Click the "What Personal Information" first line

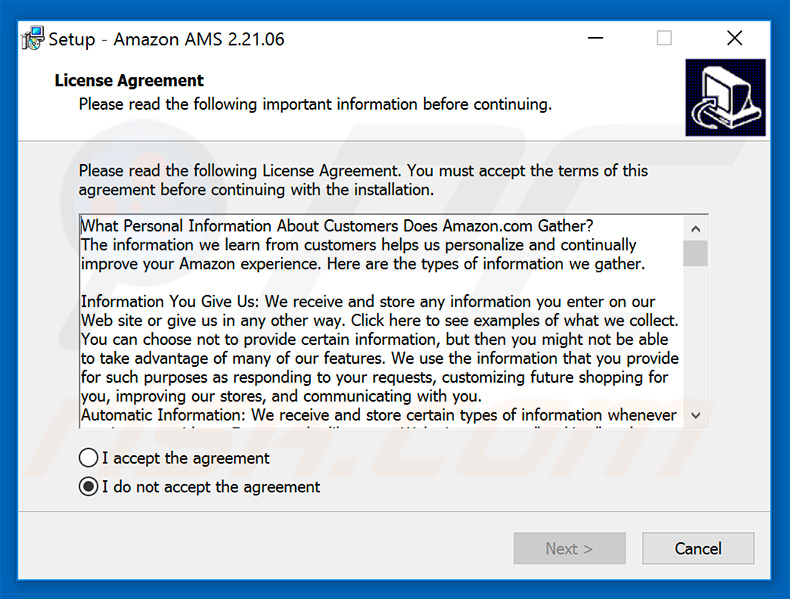[337, 226]
